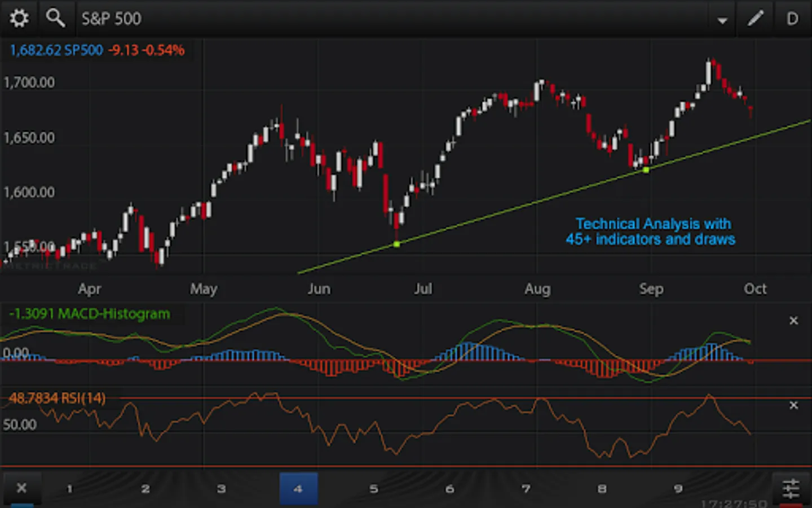
Task: Change the D daily timeframe button
Action: pos(792,19)
